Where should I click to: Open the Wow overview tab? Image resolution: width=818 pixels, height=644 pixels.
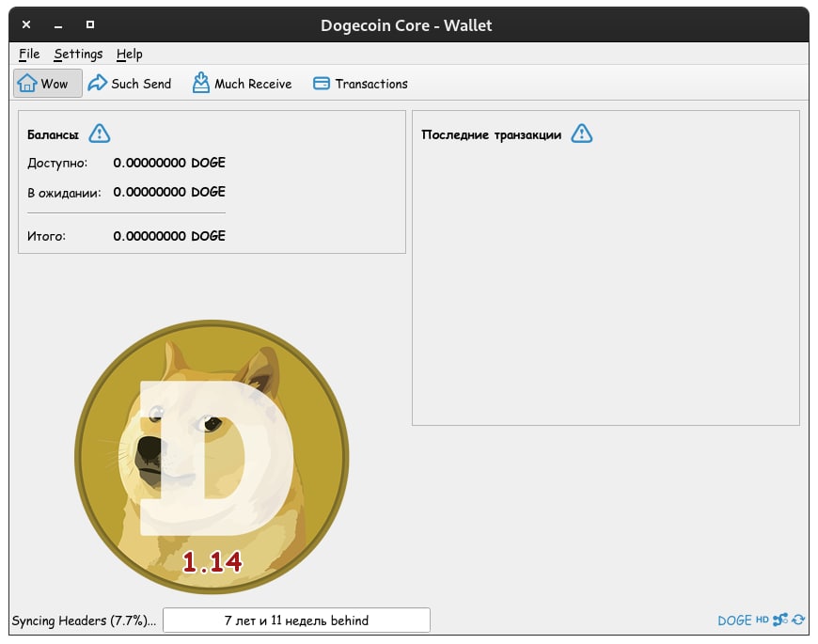click(47, 84)
